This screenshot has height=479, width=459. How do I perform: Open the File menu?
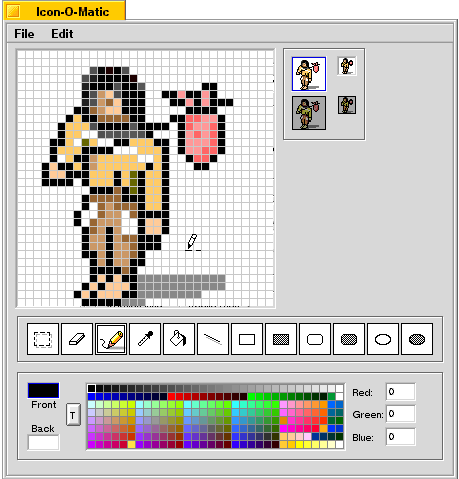click(x=24, y=34)
